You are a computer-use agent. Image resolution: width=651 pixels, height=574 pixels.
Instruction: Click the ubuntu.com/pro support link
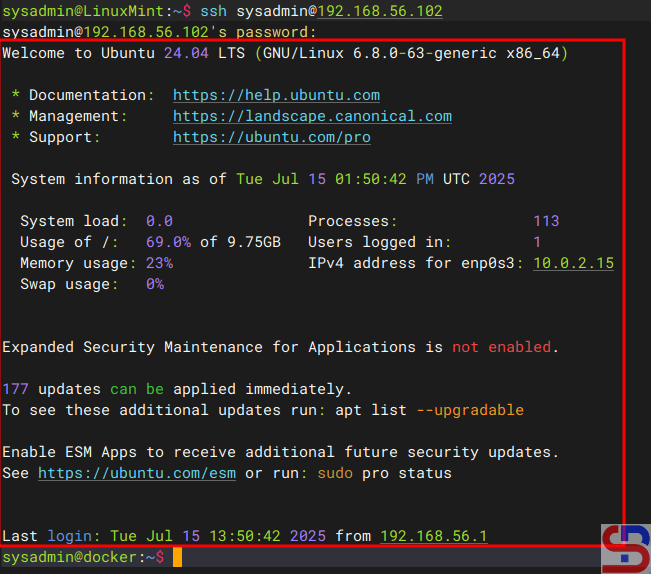pos(271,137)
